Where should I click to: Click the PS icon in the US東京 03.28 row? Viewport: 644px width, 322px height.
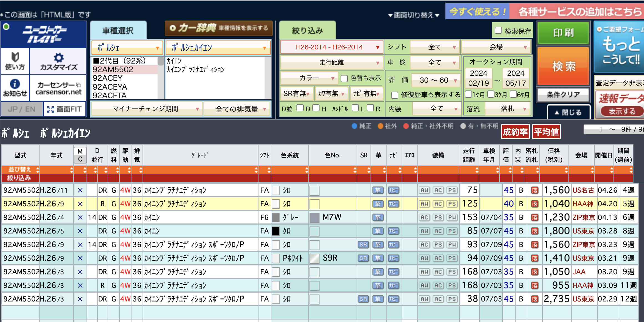point(452,231)
